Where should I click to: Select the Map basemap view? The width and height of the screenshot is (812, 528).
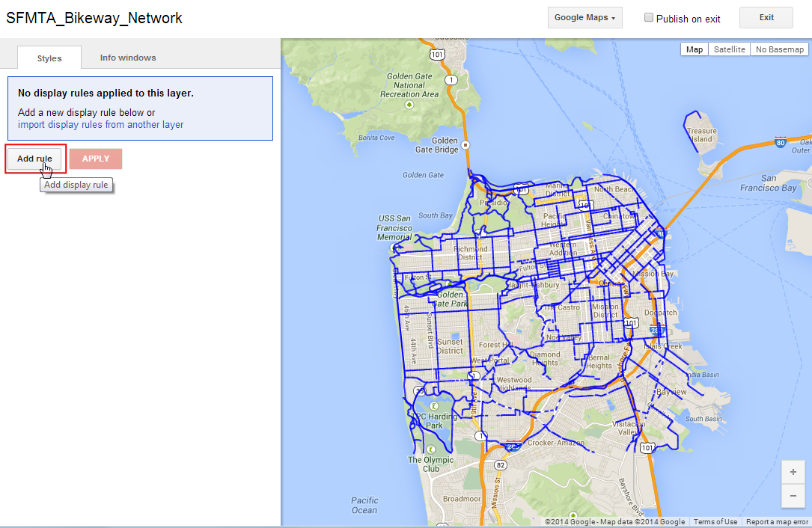coord(695,49)
